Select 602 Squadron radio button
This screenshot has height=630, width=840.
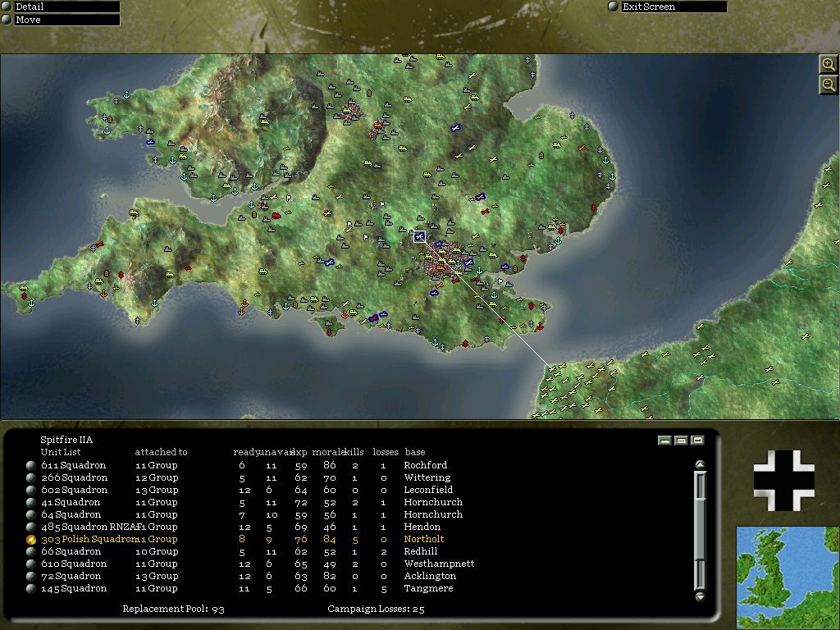(31, 491)
